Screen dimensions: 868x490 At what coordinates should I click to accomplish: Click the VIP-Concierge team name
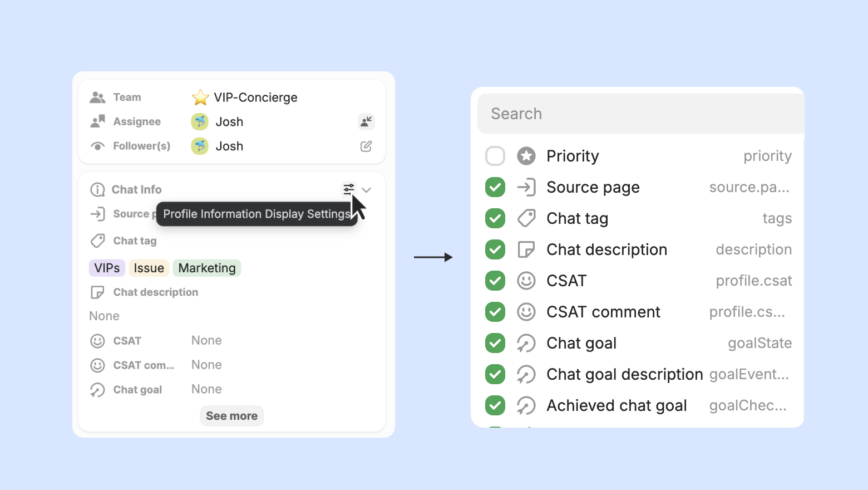[255, 97]
